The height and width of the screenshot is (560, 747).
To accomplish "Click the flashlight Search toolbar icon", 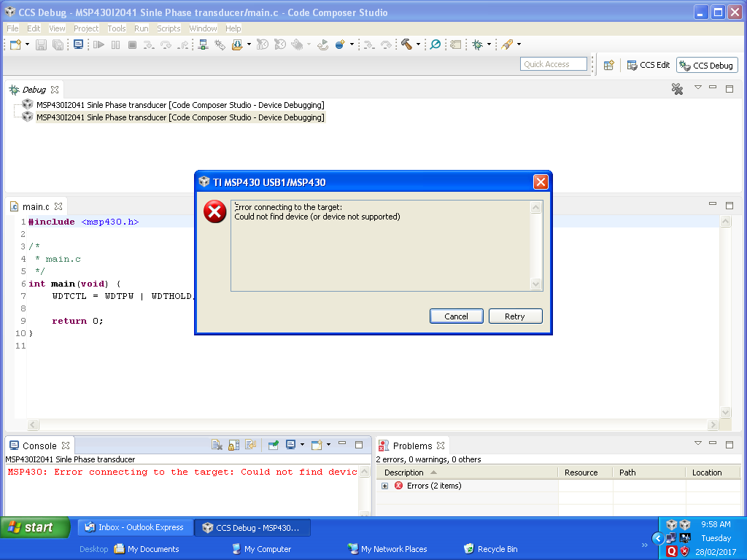I will pos(507,44).
